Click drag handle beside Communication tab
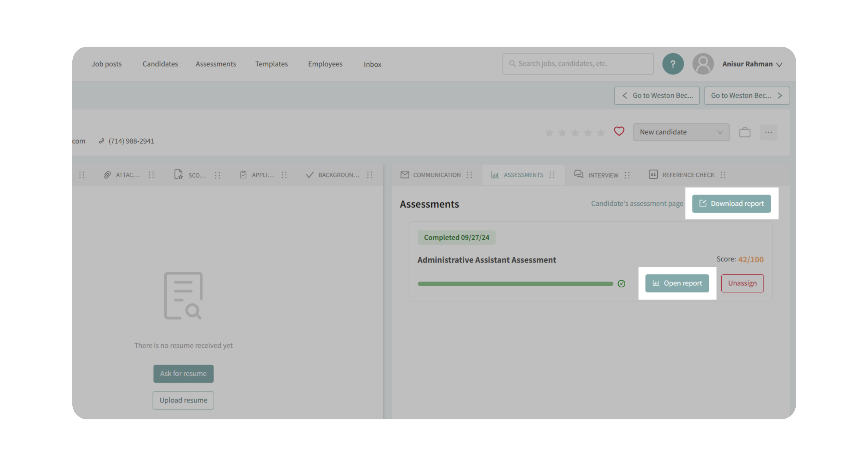 [x=469, y=175]
